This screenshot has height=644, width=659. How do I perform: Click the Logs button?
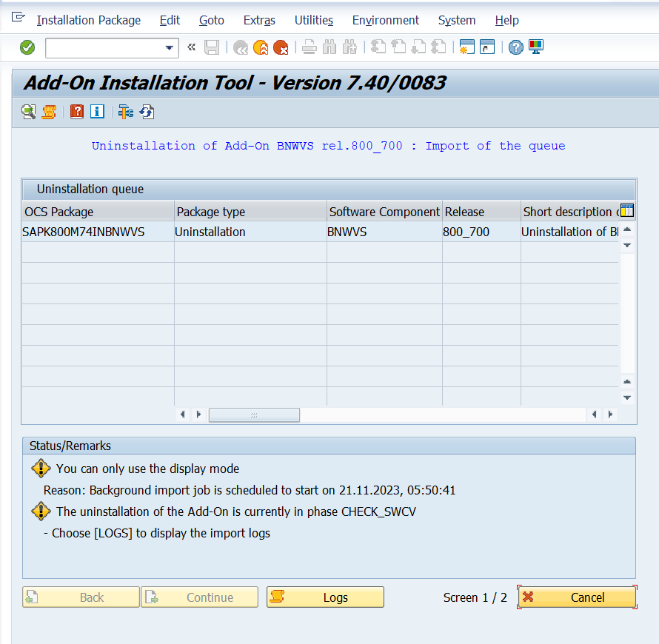coord(325,597)
